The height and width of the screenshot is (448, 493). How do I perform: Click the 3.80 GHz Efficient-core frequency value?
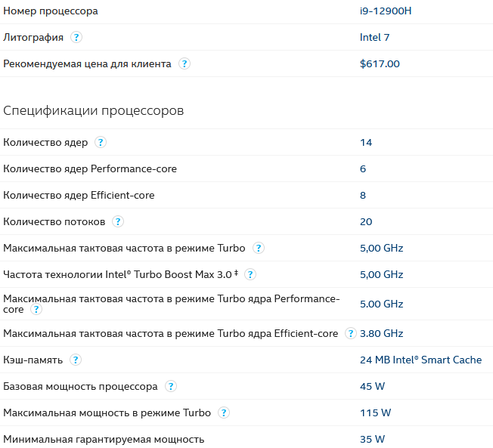381,333
